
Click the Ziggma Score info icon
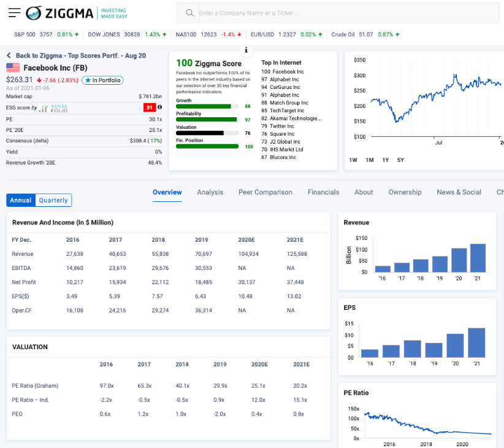pyautogui.click(x=246, y=50)
